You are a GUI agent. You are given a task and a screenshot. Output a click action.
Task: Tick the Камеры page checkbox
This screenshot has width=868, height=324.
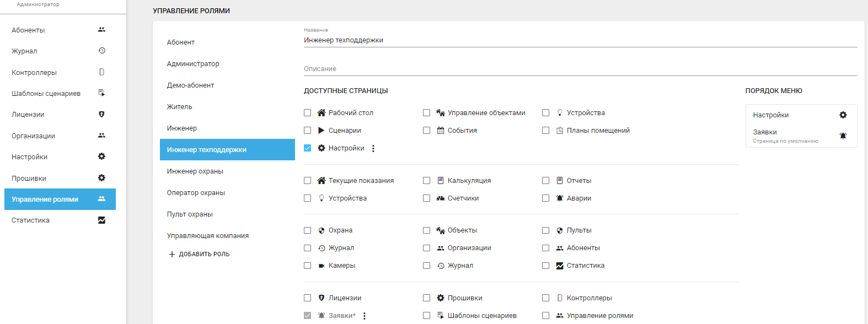[308, 266]
